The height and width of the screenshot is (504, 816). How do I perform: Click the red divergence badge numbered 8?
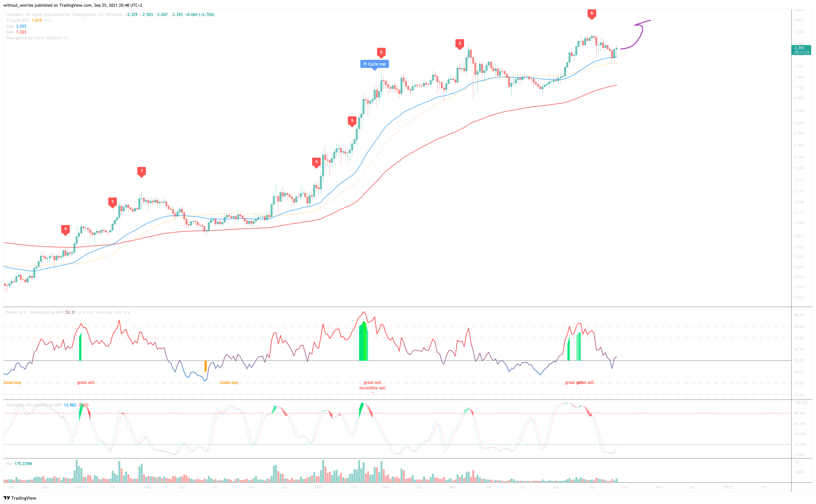tap(591, 14)
